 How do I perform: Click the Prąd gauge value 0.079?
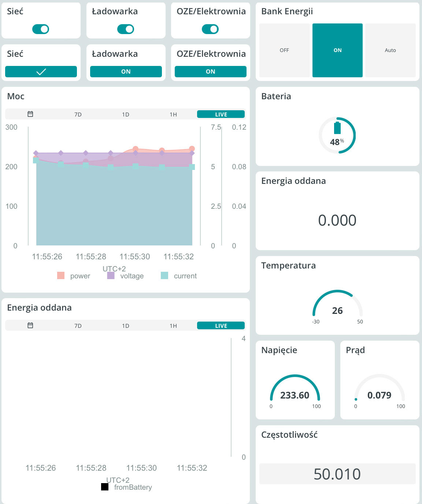pyautogui.click(x=380, y=395)
